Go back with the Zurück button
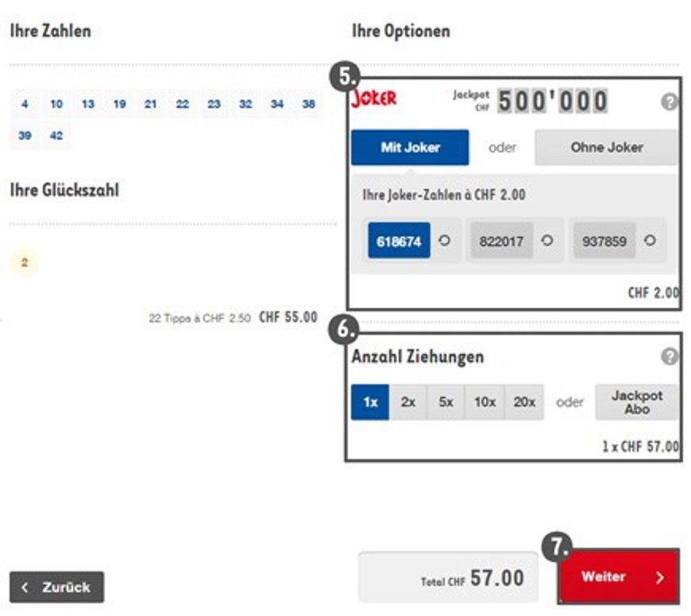 point(56,587)
